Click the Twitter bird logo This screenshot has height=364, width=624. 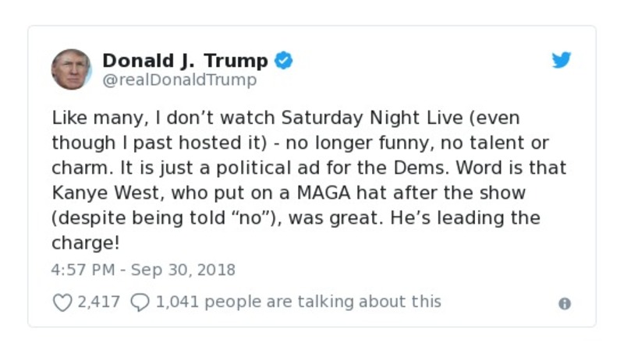tap(562, 60)
